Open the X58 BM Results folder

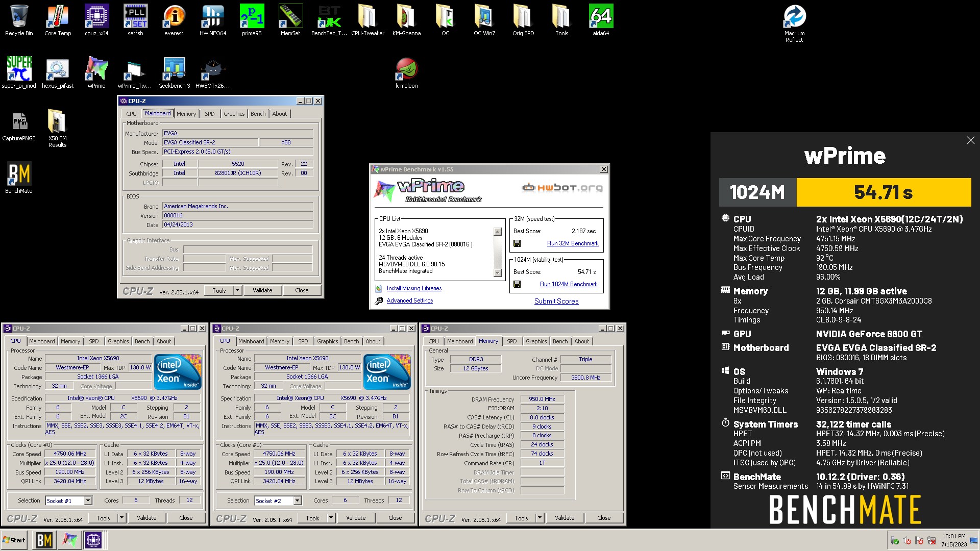pyautogui.click(x=58, y=129)
